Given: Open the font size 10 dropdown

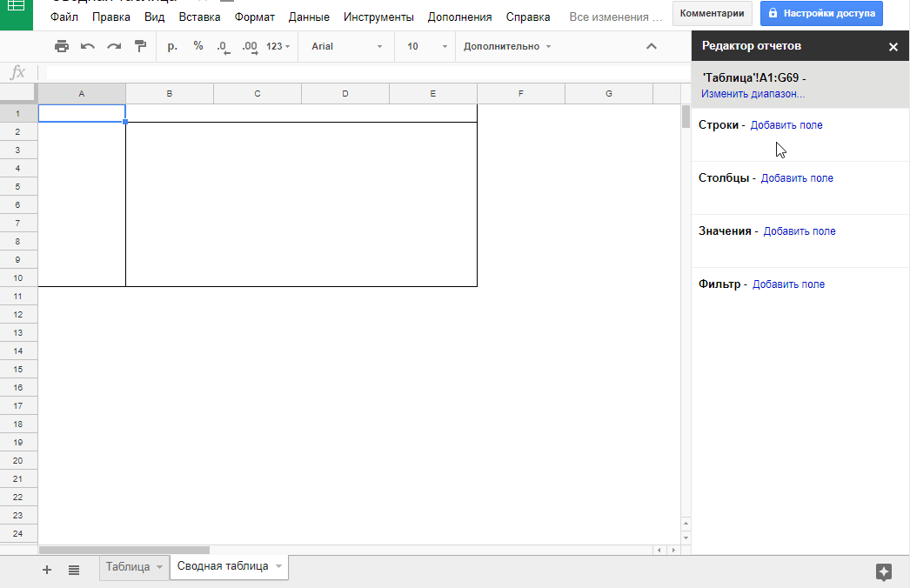Looking at the screenshot, I should click(424, 46).
